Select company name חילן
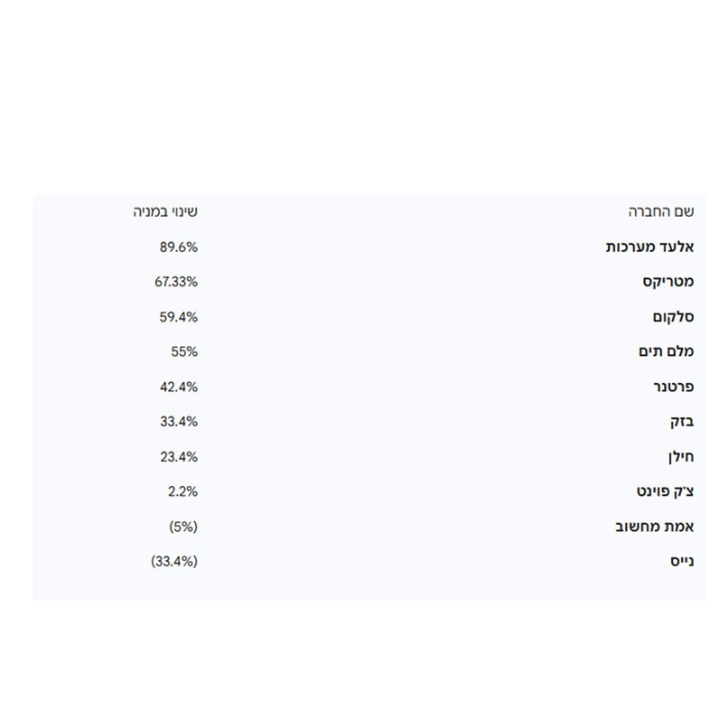 click(680, 456)
